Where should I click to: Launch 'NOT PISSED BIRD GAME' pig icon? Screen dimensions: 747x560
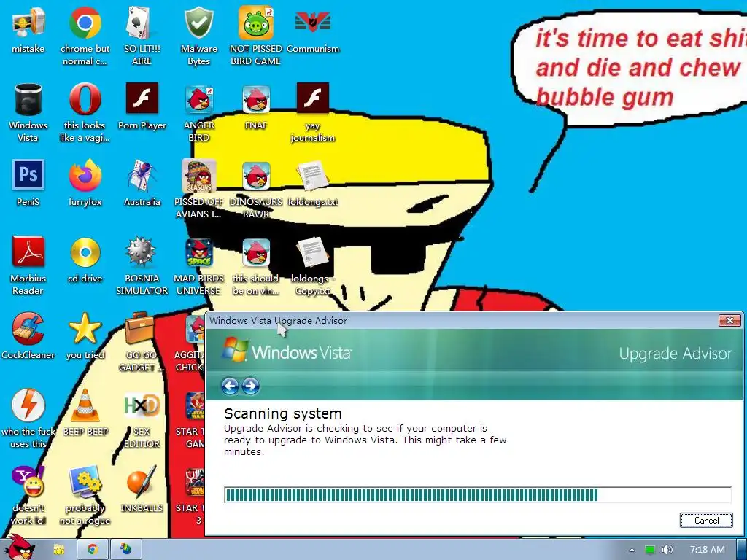[x=256, y=23]
